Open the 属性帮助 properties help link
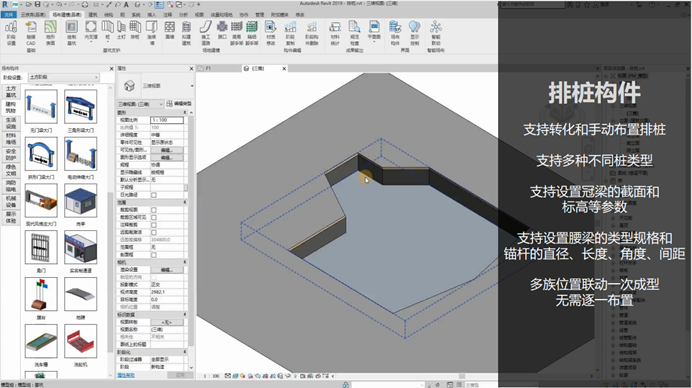The height and width of the screenshot is (388, 692). point(126,375)
